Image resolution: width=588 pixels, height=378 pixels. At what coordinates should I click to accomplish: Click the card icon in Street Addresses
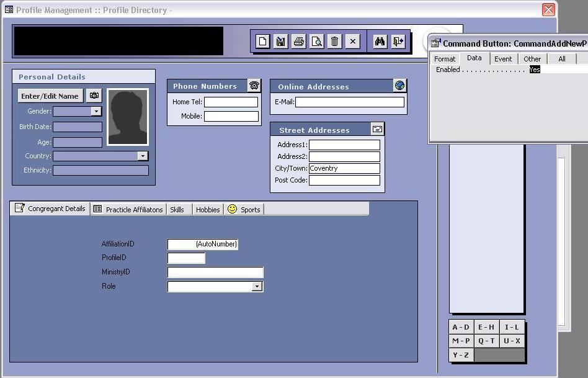click(x=377, y=129)
